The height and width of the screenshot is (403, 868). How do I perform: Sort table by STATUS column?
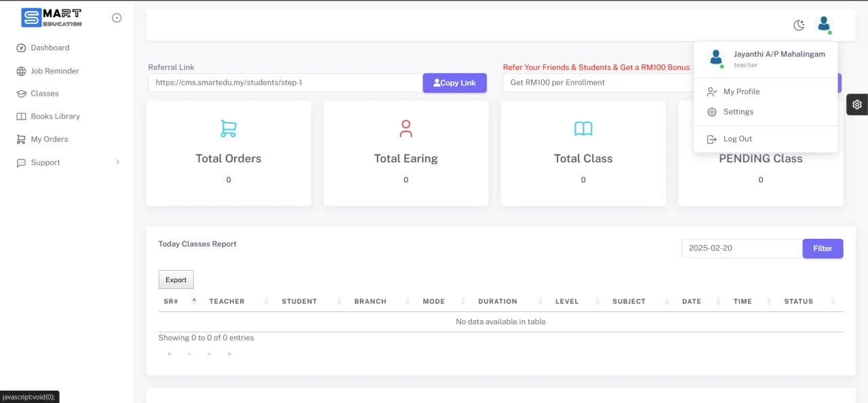tap(810, 301)
